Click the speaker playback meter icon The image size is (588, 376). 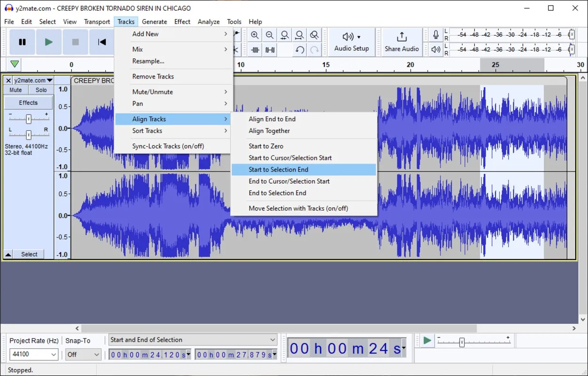pos(436,49)
